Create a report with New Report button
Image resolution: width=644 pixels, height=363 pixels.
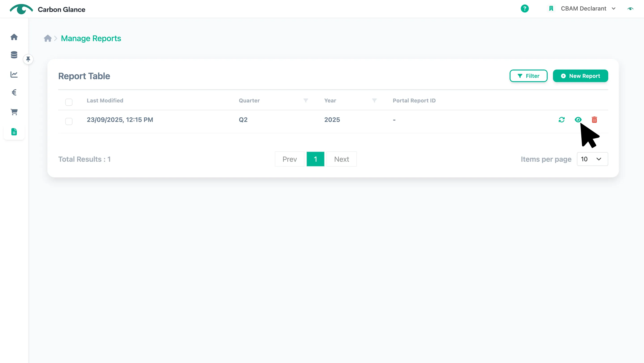tap(580, 76)
